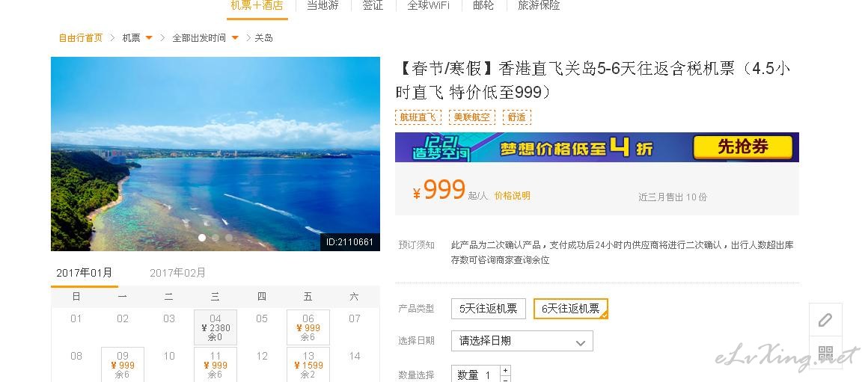
Task: Open the QR code icon
Action: pyautogui.click(x=825, y=353)
